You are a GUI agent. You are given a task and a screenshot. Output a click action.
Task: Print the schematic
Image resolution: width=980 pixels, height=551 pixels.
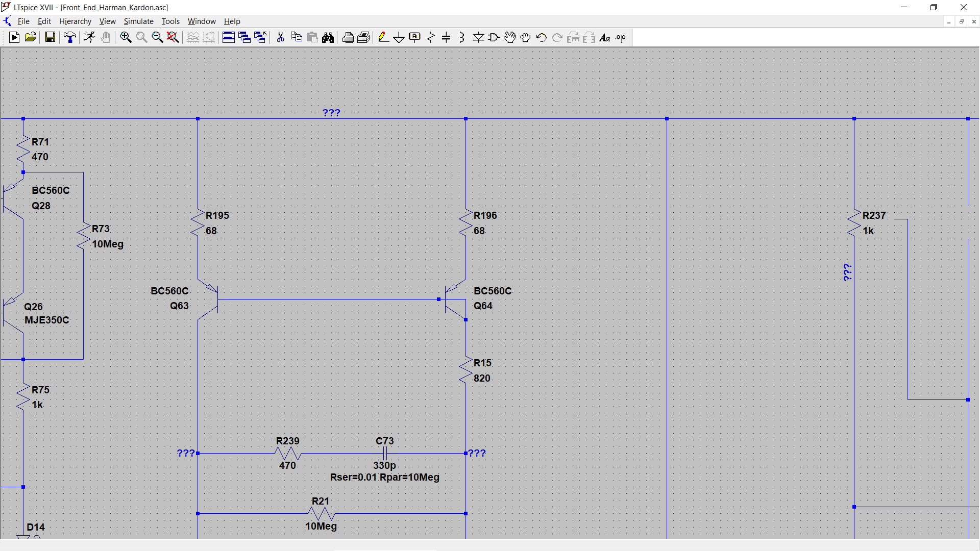coord(348,37)
